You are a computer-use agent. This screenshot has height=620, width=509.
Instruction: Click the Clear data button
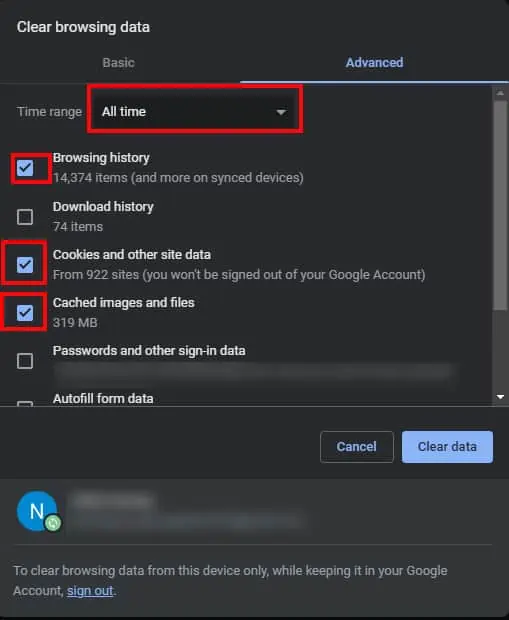tap(447, 446)
